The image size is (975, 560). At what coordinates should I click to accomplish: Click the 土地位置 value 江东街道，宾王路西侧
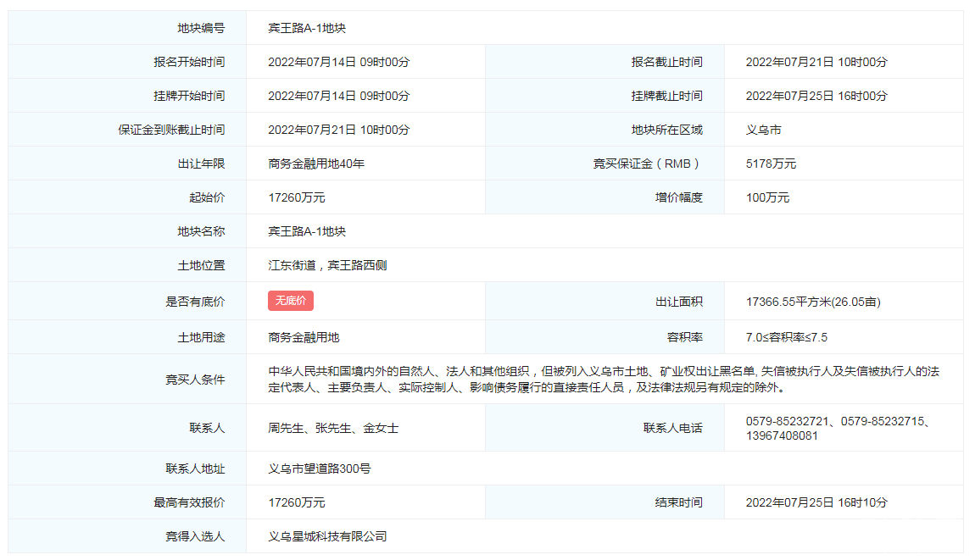pos(327,265)
